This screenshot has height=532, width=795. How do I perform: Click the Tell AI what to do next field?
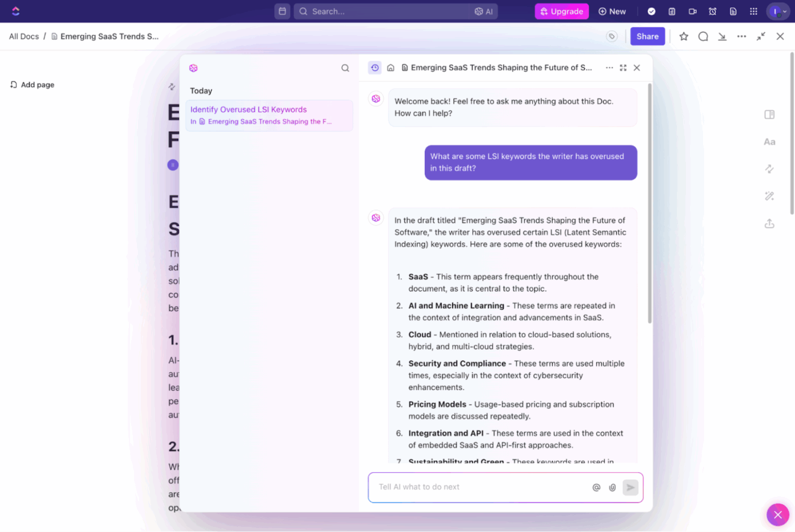click(483, 487)
